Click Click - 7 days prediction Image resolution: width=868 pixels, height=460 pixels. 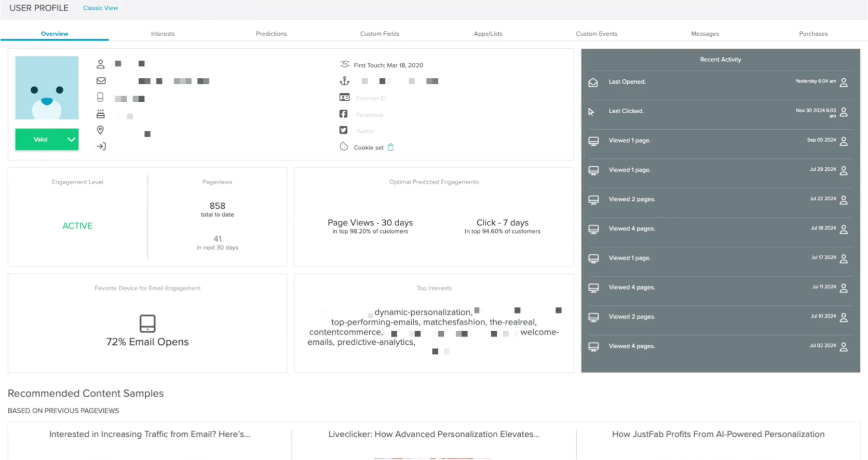pos(503,223)
